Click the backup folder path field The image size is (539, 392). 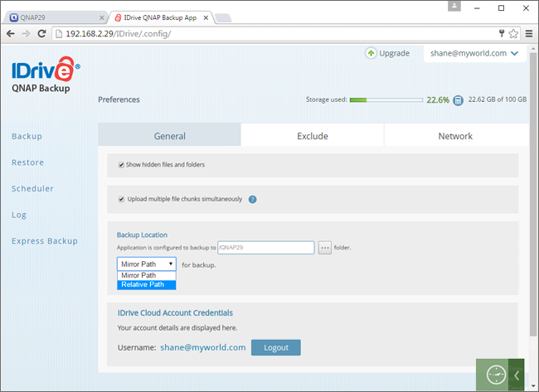[265, 247]
